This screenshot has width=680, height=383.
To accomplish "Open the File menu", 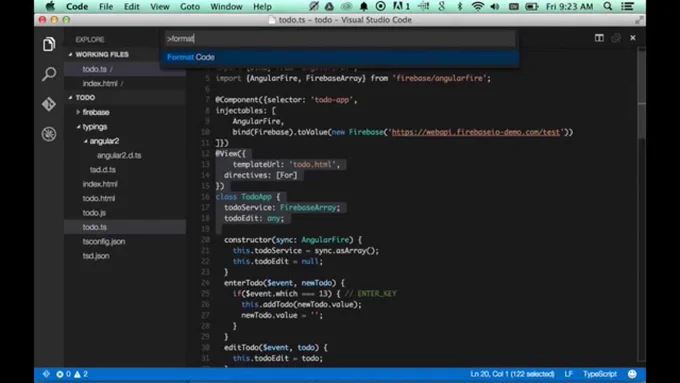I will [x=106, y=7].
